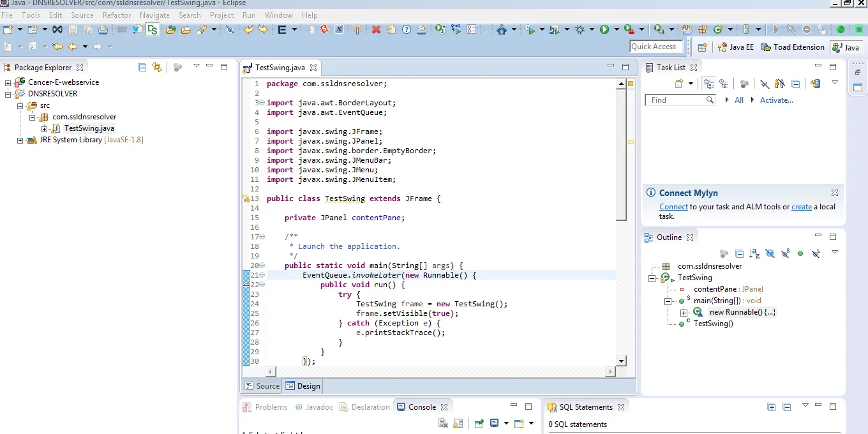Click the Debug bug icon

[x=580, y=29]
